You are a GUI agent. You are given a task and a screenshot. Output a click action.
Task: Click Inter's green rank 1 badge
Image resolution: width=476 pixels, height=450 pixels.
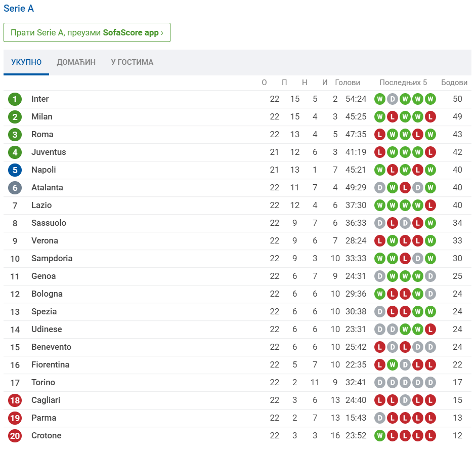(15, 99)
